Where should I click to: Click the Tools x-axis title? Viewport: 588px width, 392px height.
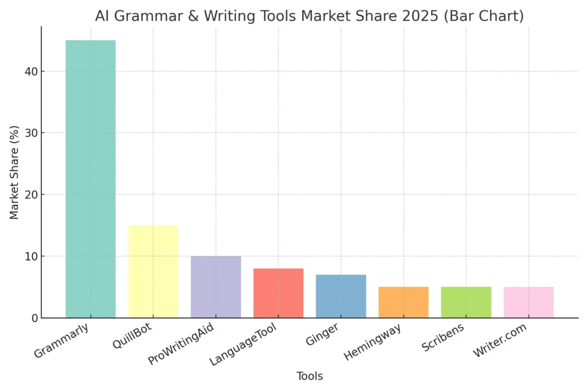[x=310, y=376]
